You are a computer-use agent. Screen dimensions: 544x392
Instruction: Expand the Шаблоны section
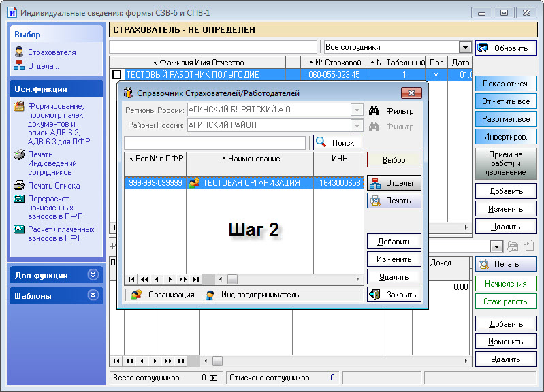tap(93, 295)
